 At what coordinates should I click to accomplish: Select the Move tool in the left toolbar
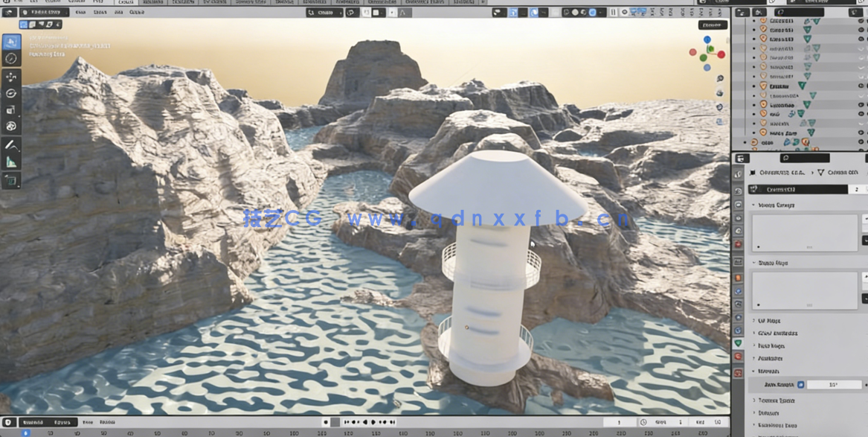click(x=10, y=75)
